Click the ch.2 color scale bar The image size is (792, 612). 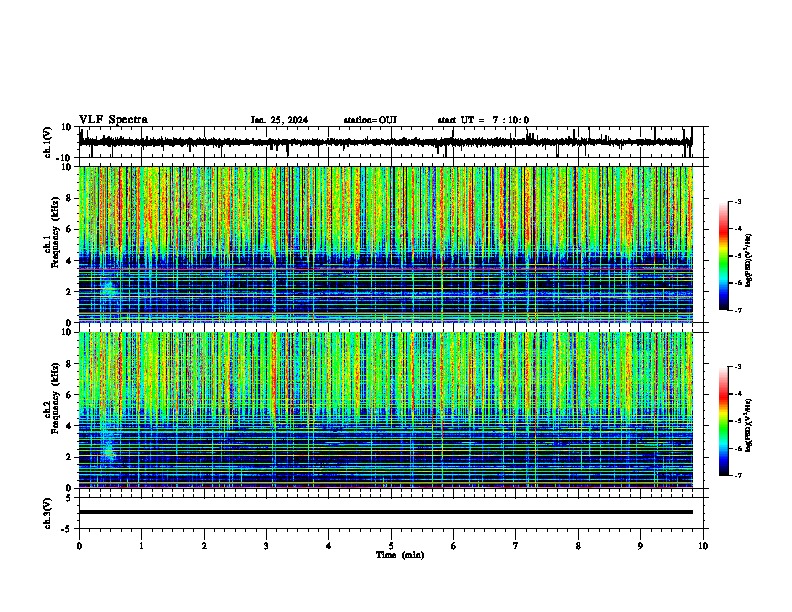724,421
